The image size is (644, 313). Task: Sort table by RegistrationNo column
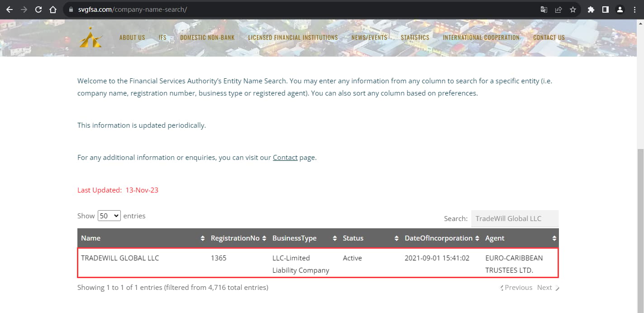(238, 238)
